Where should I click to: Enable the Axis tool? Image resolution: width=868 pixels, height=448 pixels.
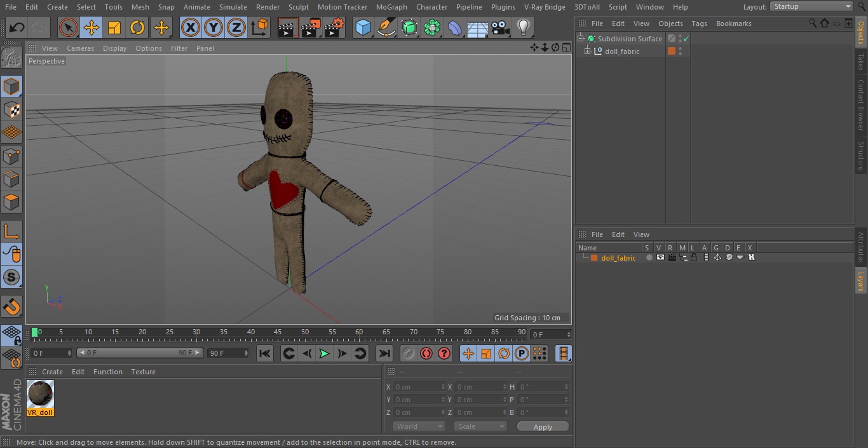[11, 231]
